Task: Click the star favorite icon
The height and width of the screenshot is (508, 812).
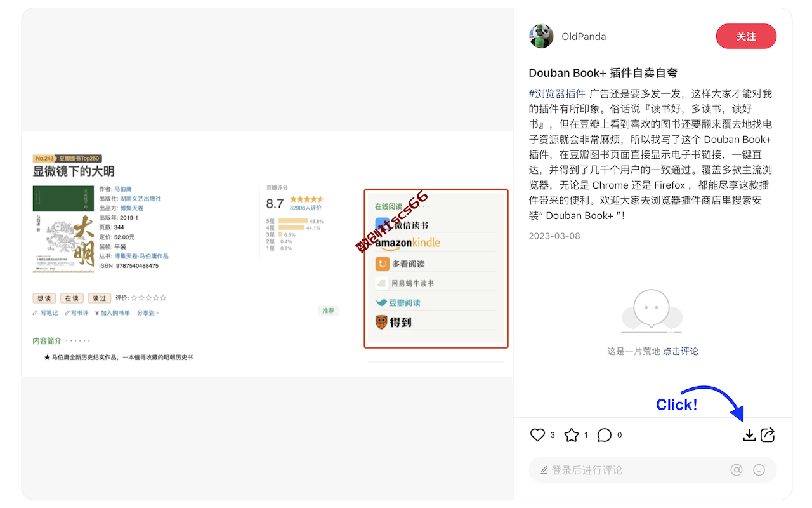Action: coord(572,435)
